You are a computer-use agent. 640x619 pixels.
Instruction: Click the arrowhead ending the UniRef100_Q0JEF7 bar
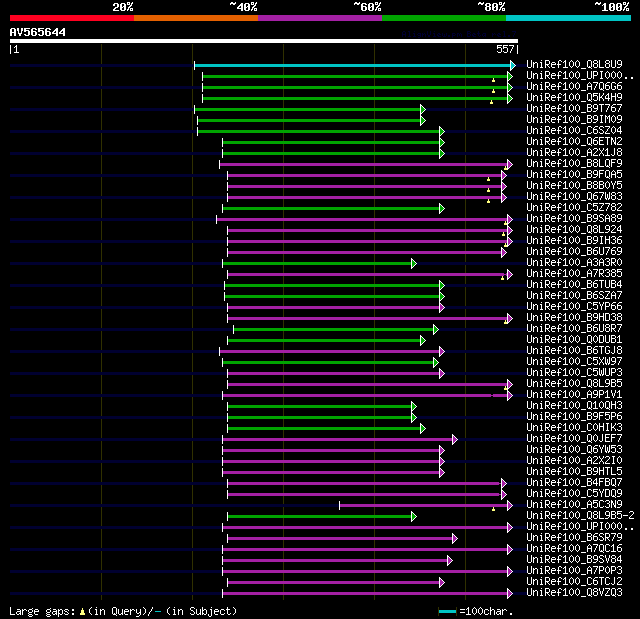[x=455, y=439]
